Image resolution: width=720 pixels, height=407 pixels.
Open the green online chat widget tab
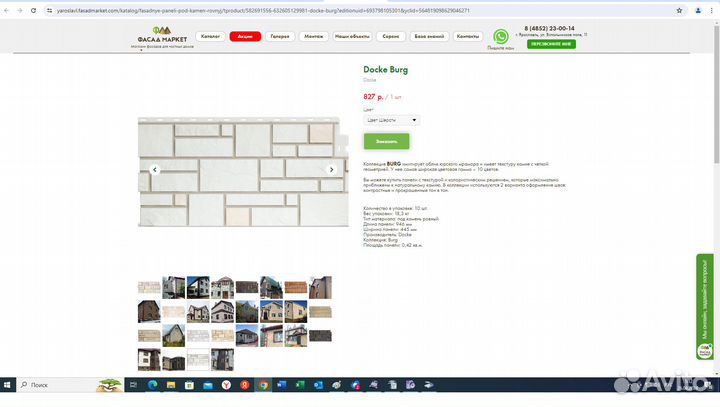705,306
